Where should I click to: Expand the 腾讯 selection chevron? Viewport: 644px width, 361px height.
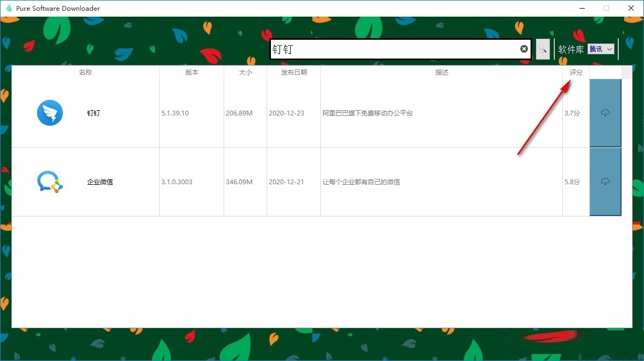coord(610,48)
